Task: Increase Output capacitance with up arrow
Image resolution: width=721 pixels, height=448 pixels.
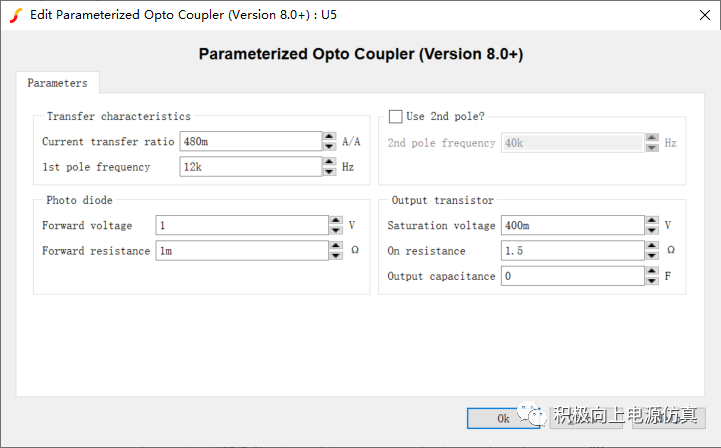Action: click(x=652, y=270)
